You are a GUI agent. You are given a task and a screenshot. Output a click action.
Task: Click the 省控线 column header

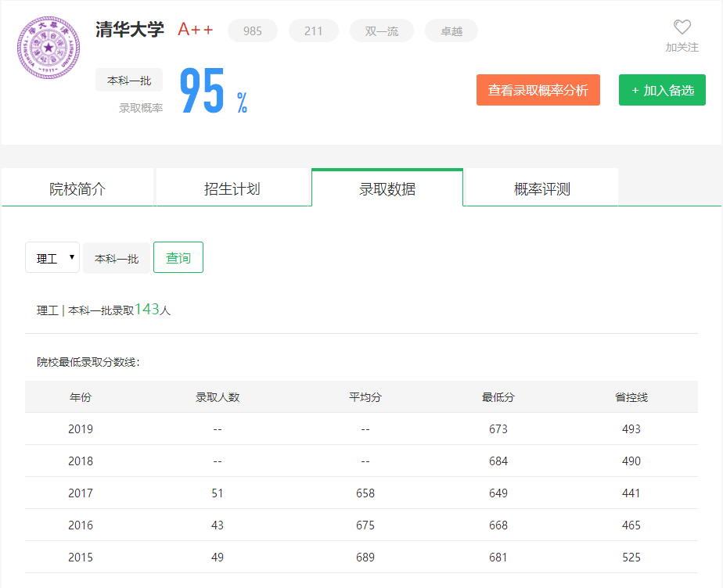point(631,397)
